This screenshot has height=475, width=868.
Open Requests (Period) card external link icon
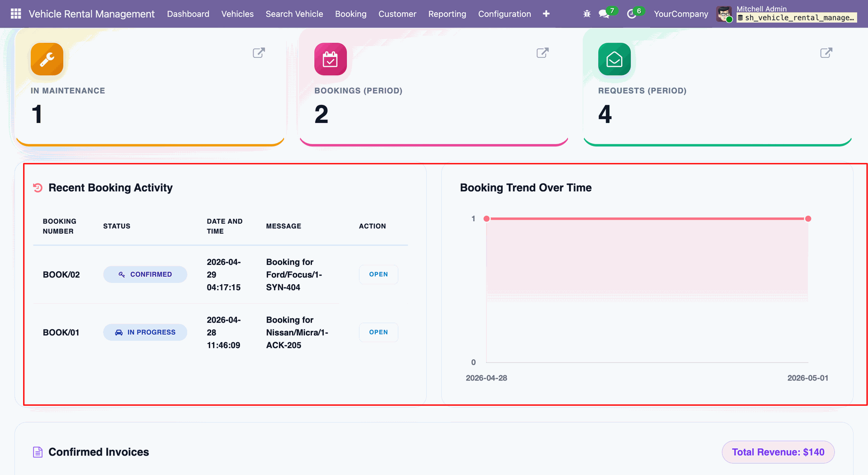(826, 53)
